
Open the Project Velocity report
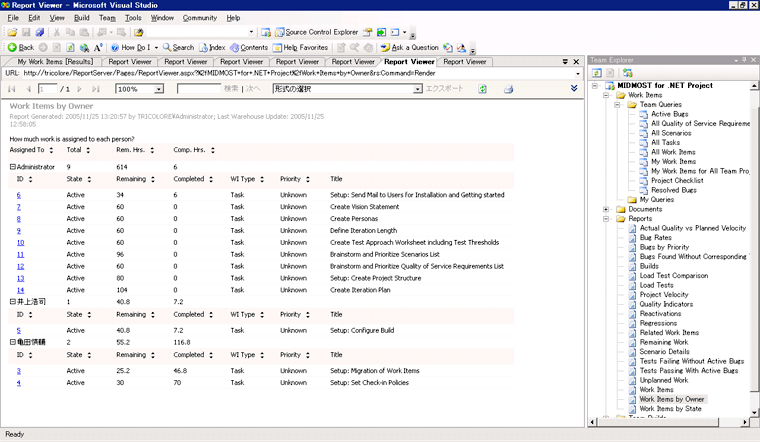click(x=664, y=295)
